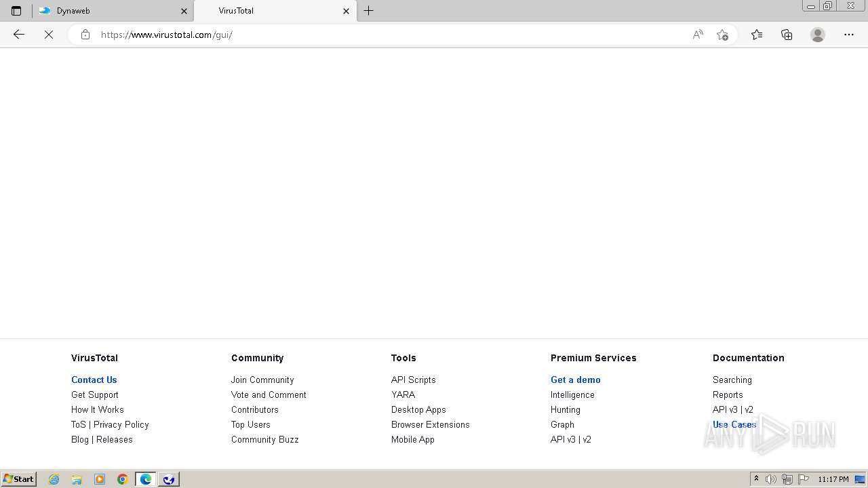Launch Google Chrome from taskbar
Screen dimensions: 868x488
click(123, 479)
